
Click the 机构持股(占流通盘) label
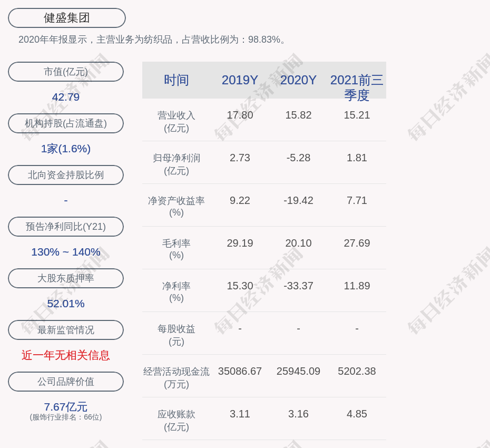(x=66, y=123)
